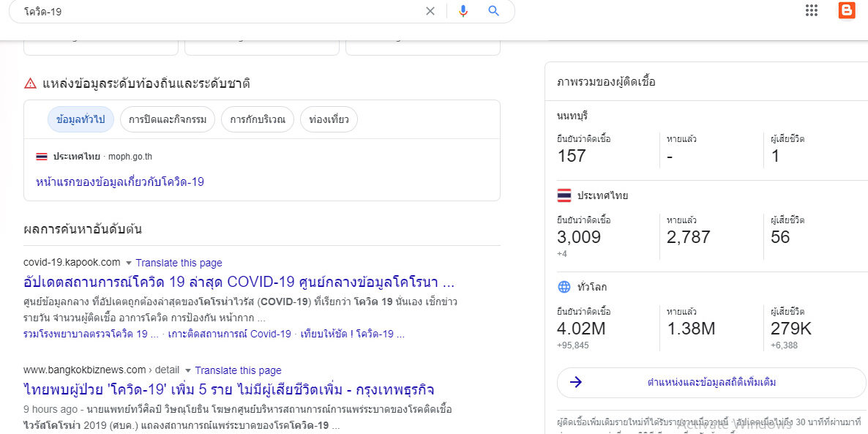Click the red warning triangle icon
868x434 pixels.
pos(30,83)
